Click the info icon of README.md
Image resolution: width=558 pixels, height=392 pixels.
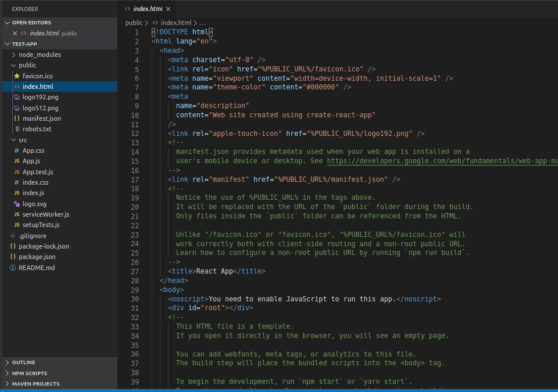click(x=13, y=268)
